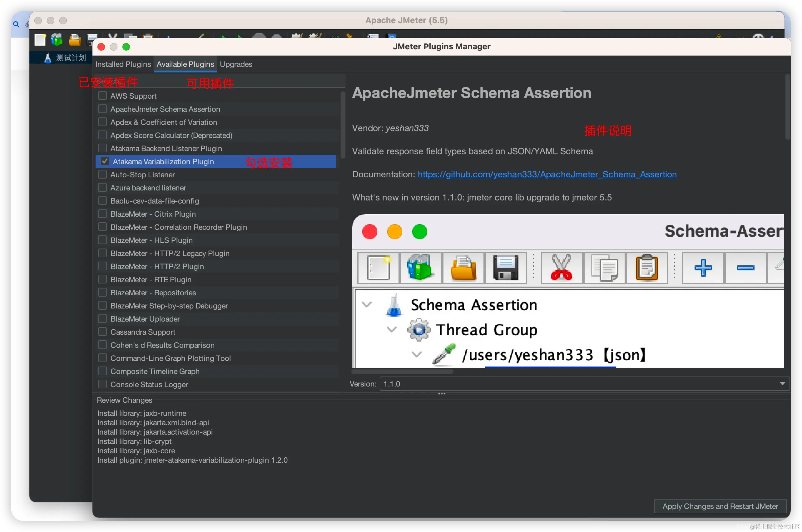Select the "BlazeMeter - HTTP/2 Plugin" row
802x532 pixels.
217,266
